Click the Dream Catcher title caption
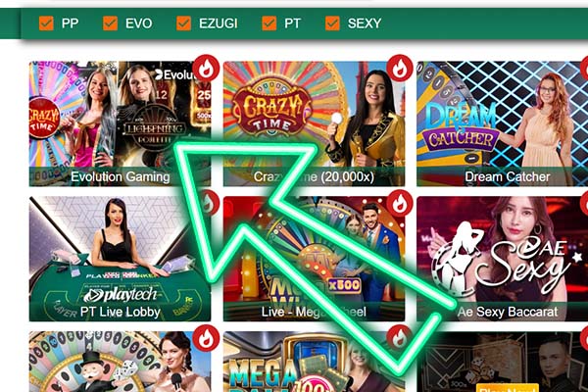 coord(508,176)
